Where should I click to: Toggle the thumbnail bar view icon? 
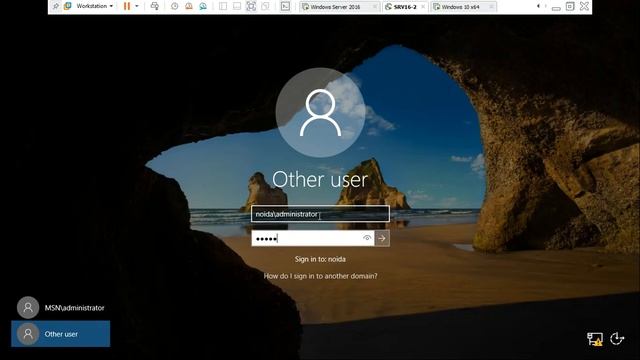pos(237,6)
